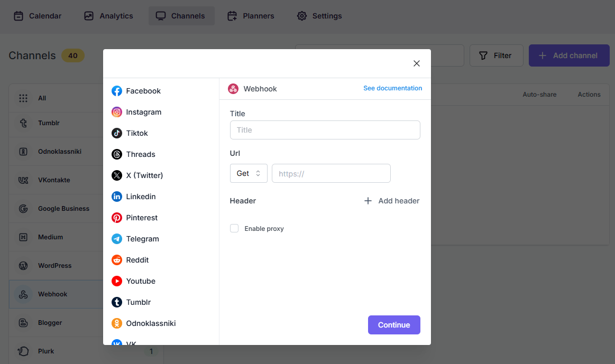This screenshot has height=364, width=615.
Task: Click Google Business icon in sidebar
Action: click(x=23, y=209)
